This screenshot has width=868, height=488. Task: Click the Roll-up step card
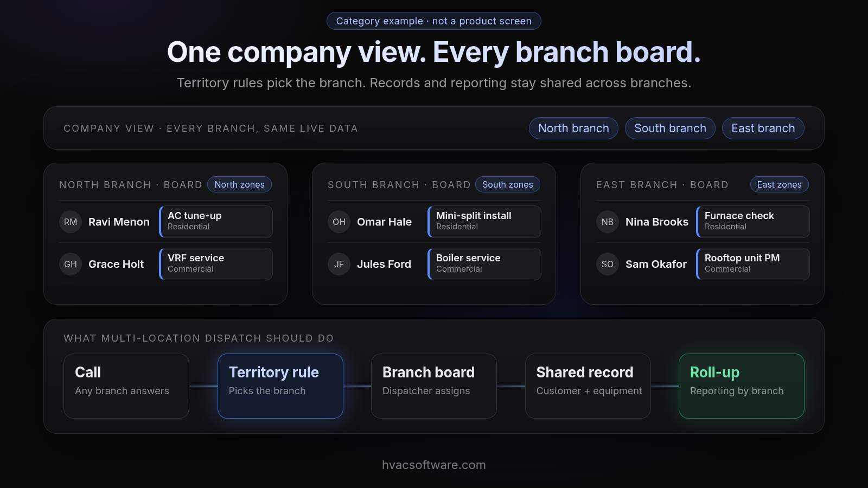click(742, 386)
